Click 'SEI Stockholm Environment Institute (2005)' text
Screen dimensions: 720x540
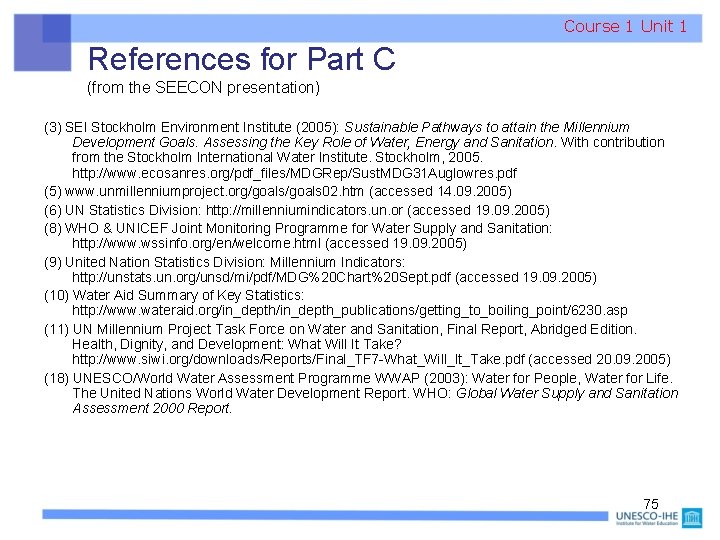click(x=202, y=127)
